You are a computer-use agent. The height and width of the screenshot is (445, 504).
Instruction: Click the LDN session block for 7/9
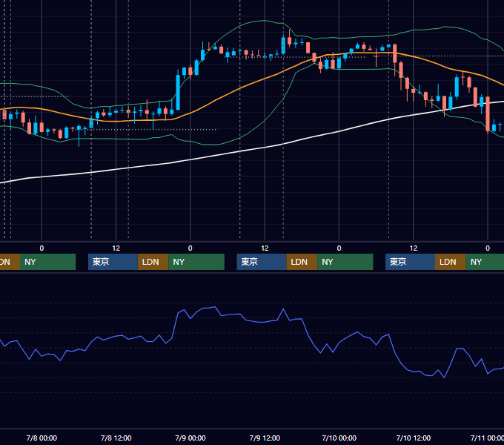(302, 262)
